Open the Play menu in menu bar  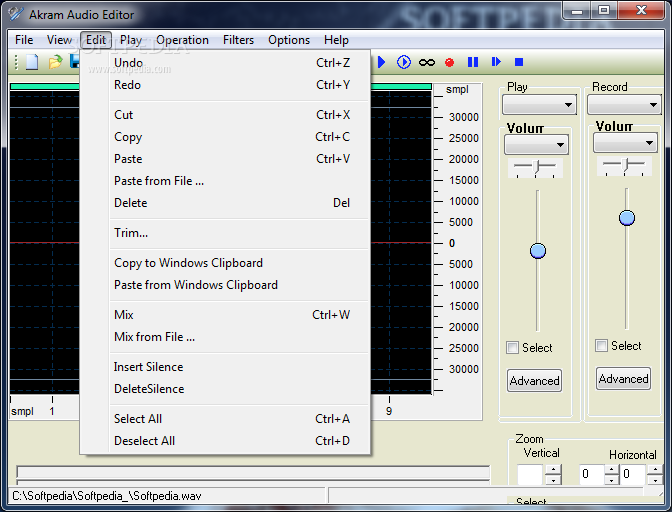(131, 40)
